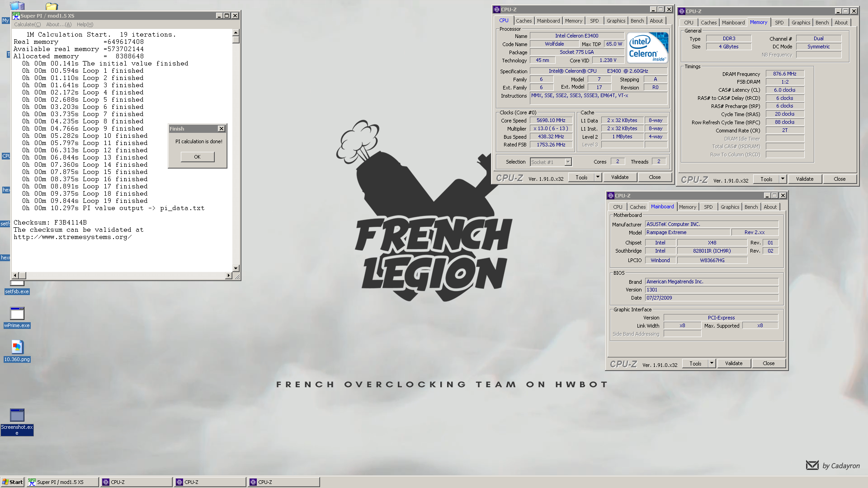Click Super PI vertical scrollbar up arrow
This screenshot has height=488, width=868.
click(x=236, y=33)
